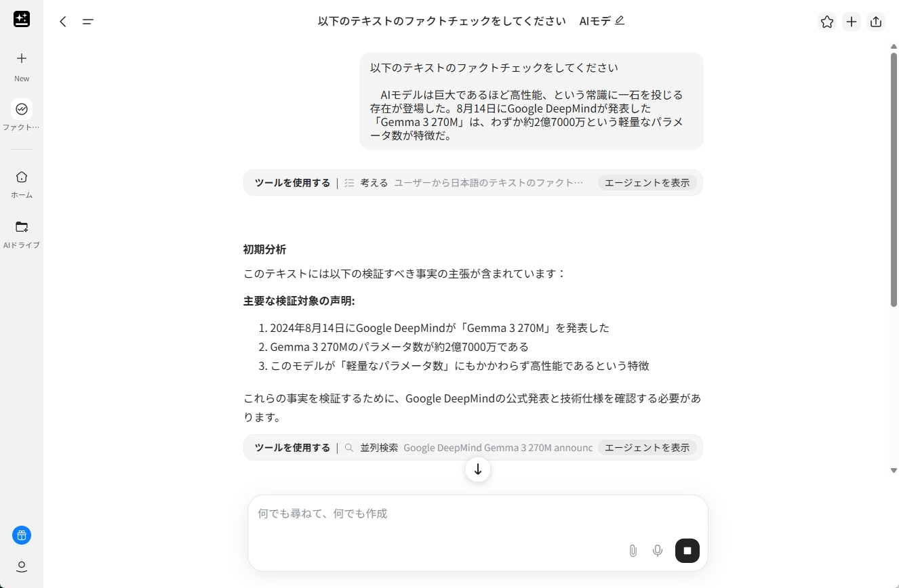Screen dimensions: 899x588
Task: Click the Genspark logo icon
Action: [x=22, y=19]
